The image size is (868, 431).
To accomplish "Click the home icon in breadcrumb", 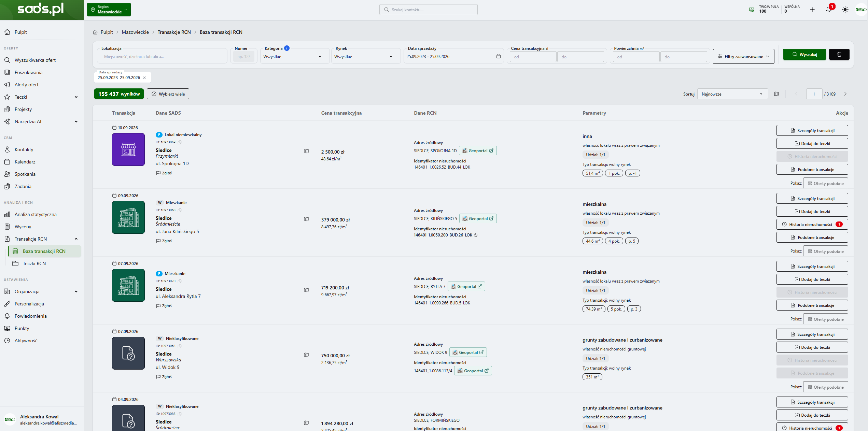I will (x=95, y=32).
